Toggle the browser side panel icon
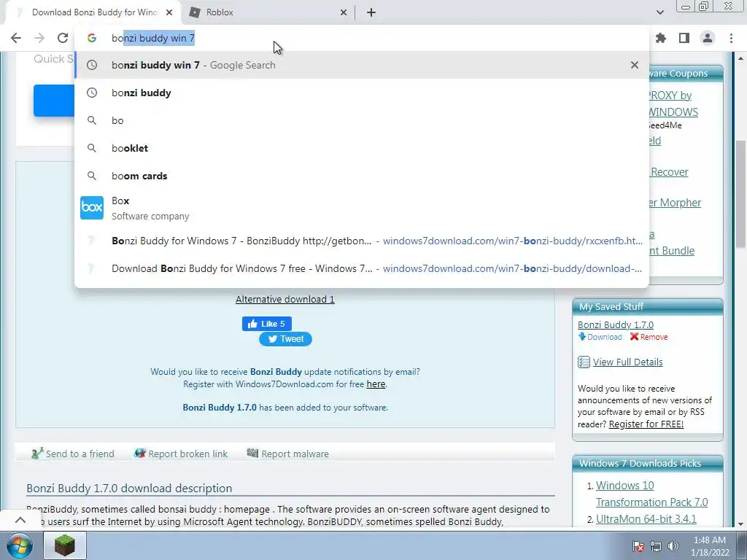The height and width of the screenshot is (560, 747). point(684,38)
